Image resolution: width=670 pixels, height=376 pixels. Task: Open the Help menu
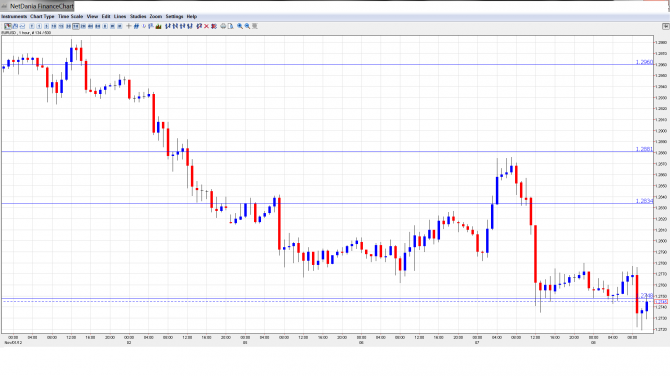click(x=192, y=16)
